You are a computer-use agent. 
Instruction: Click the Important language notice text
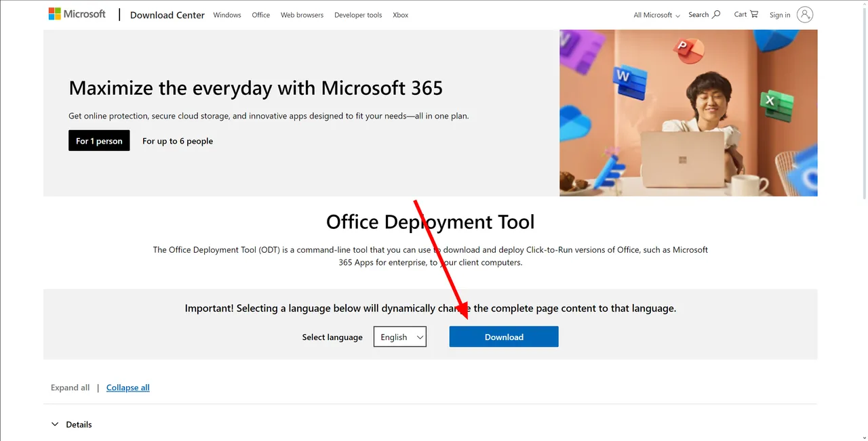click(431, 308)
